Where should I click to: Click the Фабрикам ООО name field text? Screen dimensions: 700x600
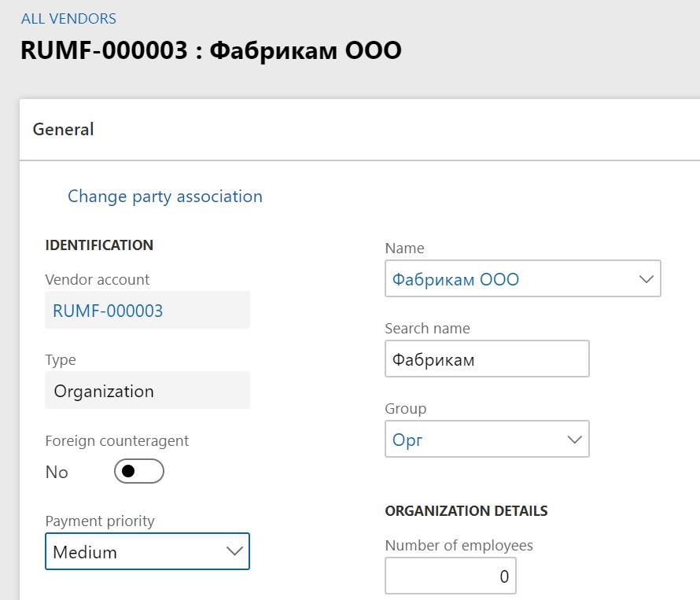[456, 279]
